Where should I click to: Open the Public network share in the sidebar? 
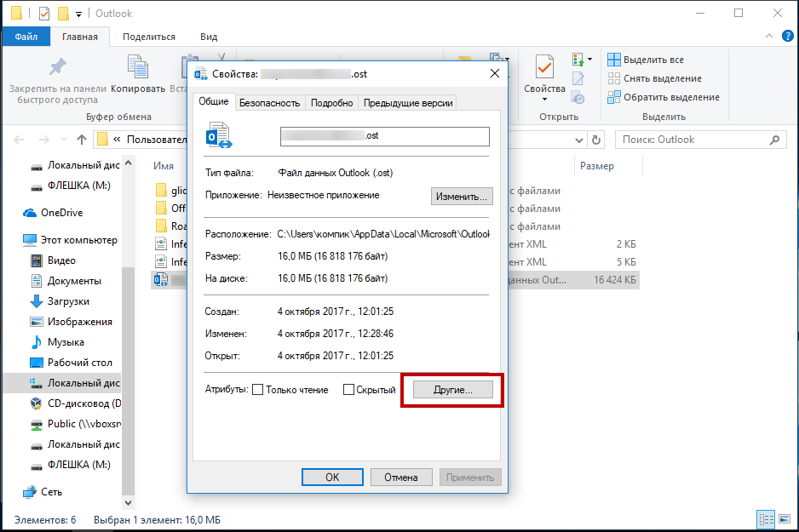[76, 424]
